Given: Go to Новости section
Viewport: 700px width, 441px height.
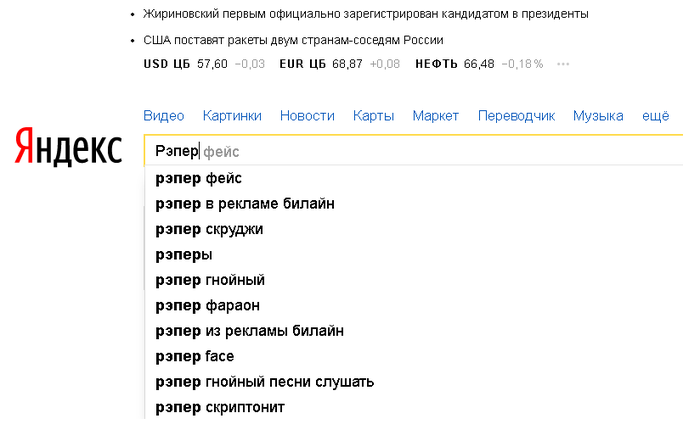Looking at the screenshot, I should 307,116.
